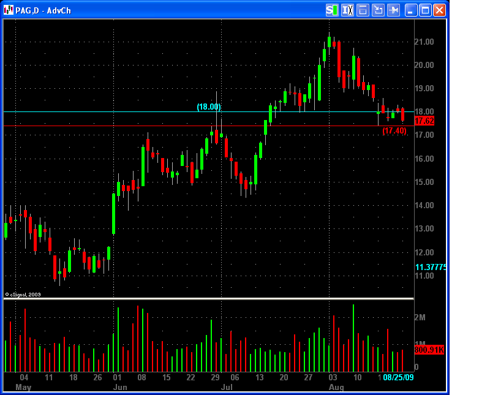Viewport: 490px width, 395px height.
Task: Click the 800.91K volume value marker
Action: (429, 350)
